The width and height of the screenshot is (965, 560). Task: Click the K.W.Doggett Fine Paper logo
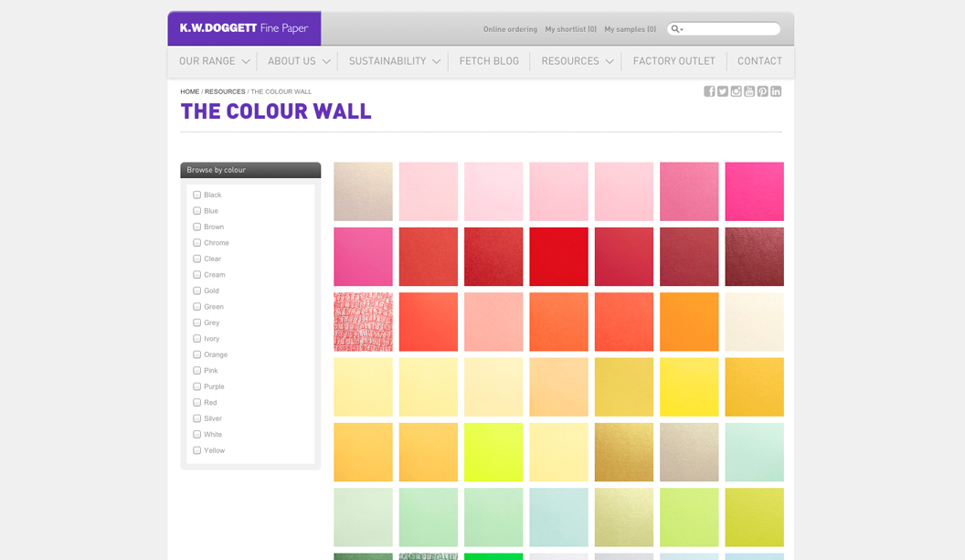click(244, 28)
